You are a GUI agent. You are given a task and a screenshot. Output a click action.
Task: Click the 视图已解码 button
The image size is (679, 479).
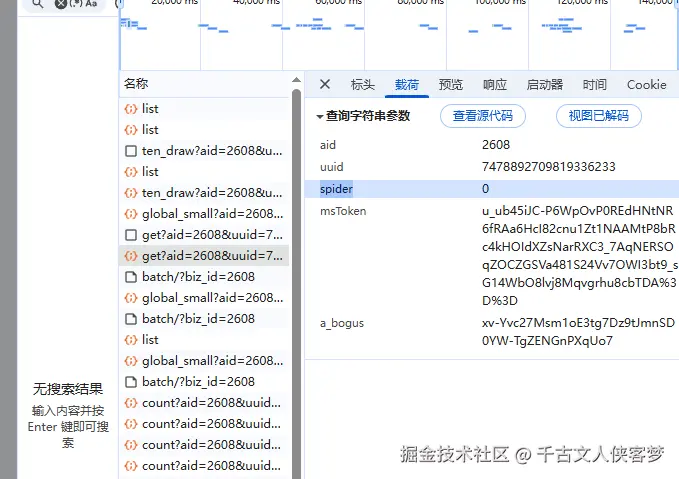[598, 116]
